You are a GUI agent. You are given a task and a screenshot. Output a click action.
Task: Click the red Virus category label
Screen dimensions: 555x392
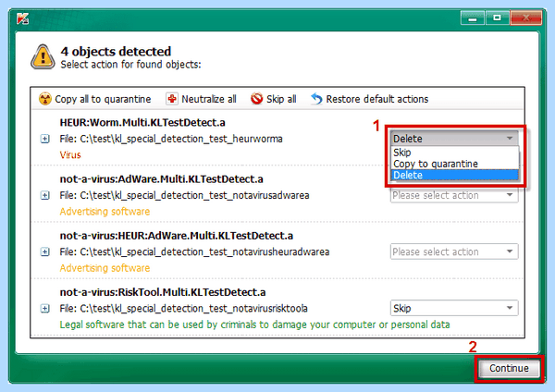tap(70, 155)
